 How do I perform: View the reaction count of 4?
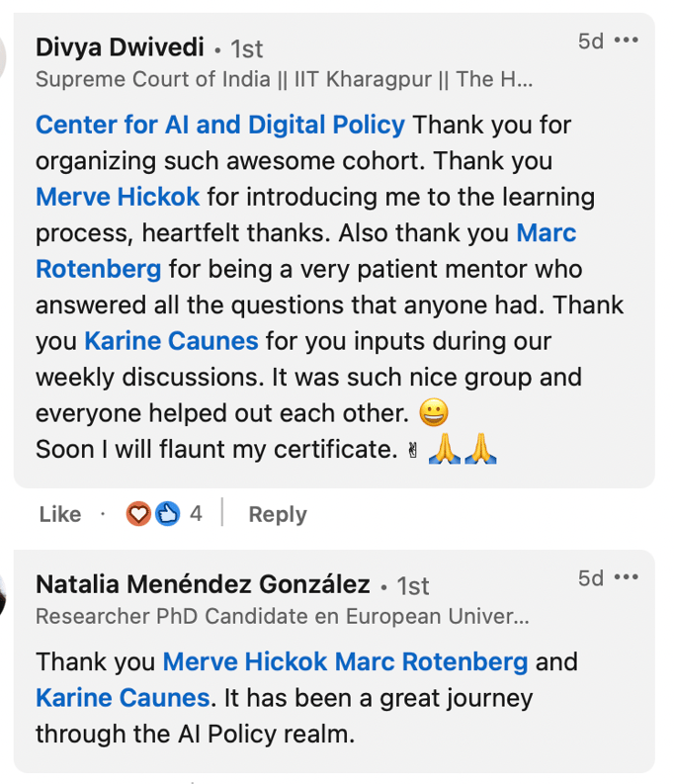pyautogui.click(x=196, y=514)
